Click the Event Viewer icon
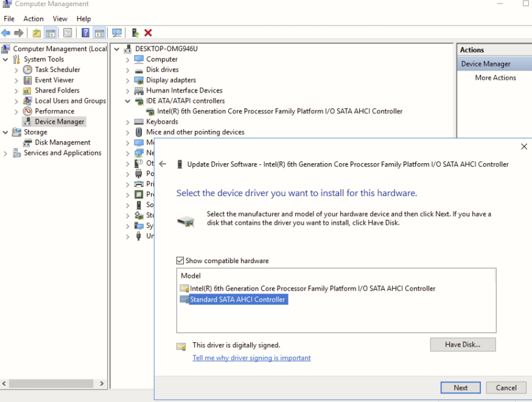The width and height of the screenshot is (532, 402). coord(27,80)
